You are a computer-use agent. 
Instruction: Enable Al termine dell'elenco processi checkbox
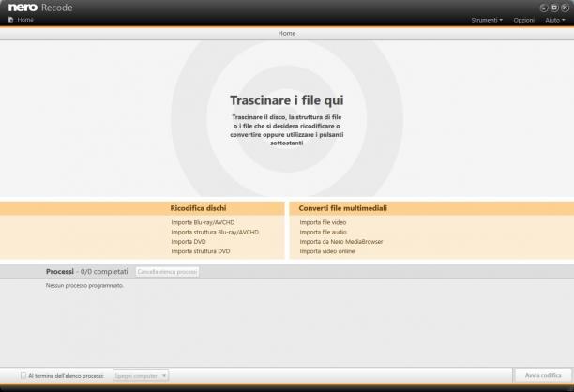click(x=23, y=375)
